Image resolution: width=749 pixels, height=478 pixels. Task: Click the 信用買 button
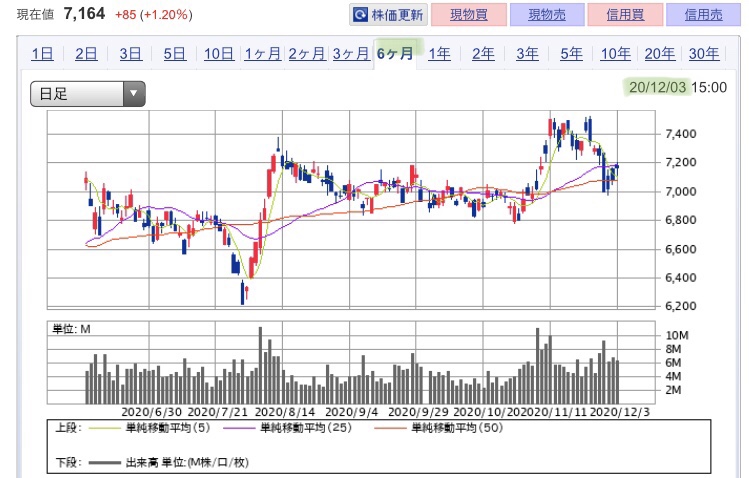pos(625,15)
